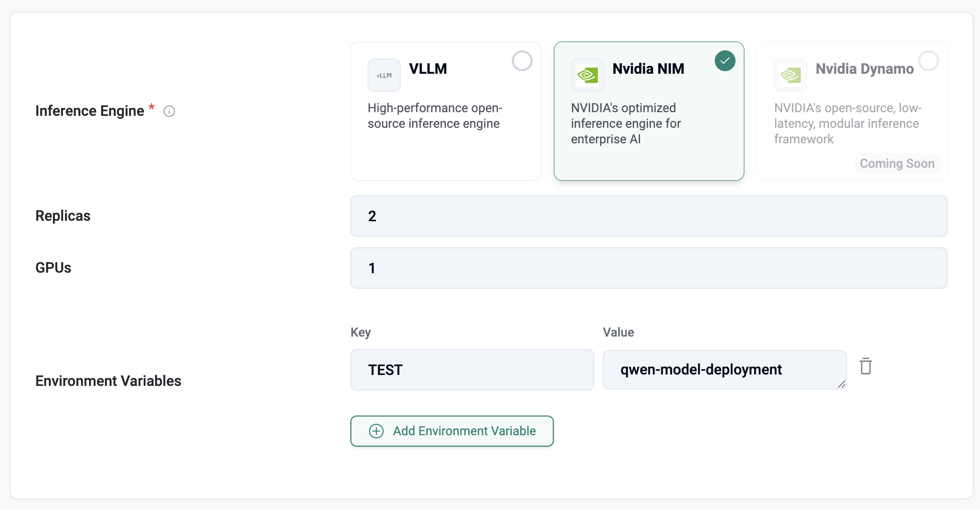Focus the GPUs input field
Viewport: 980px width, 509px height.
[649, 268]
